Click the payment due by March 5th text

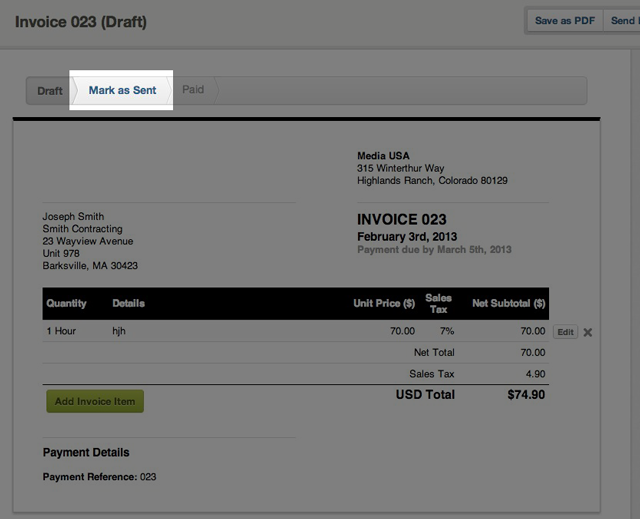point(434,250)
